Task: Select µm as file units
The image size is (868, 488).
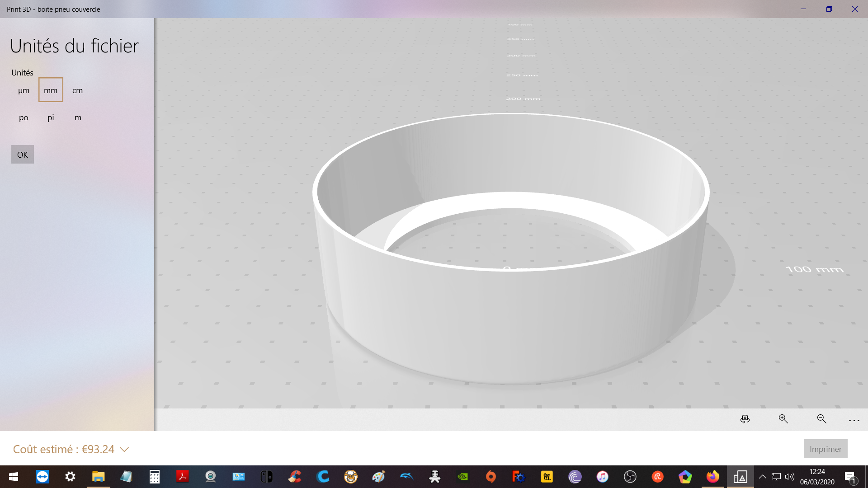Action: (24, 90)
